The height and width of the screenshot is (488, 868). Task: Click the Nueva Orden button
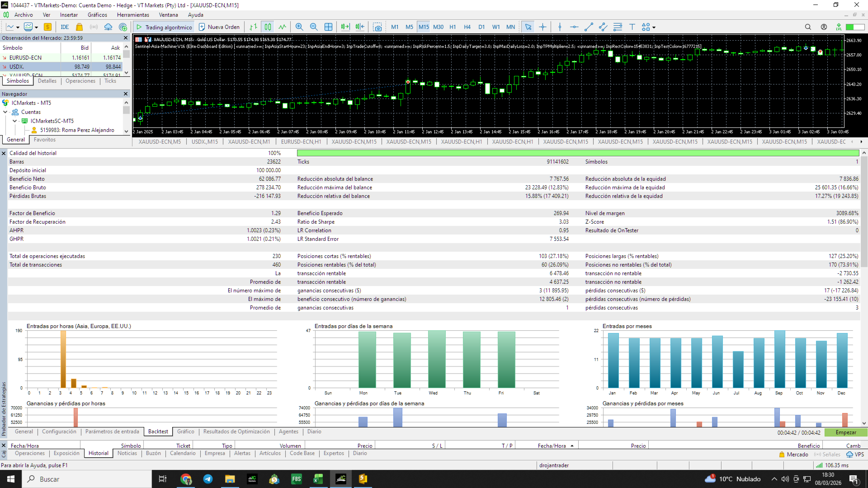click(219, 27)
